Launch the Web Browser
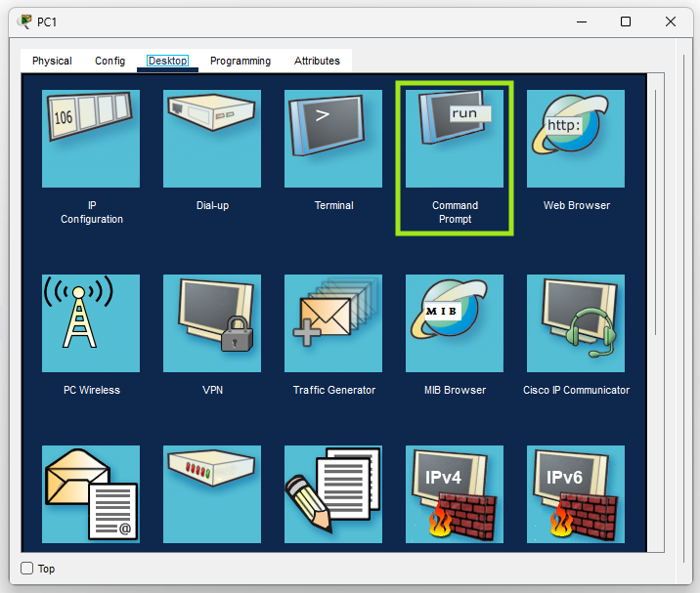This screenshot has height=593, width=700. [576, 139]
